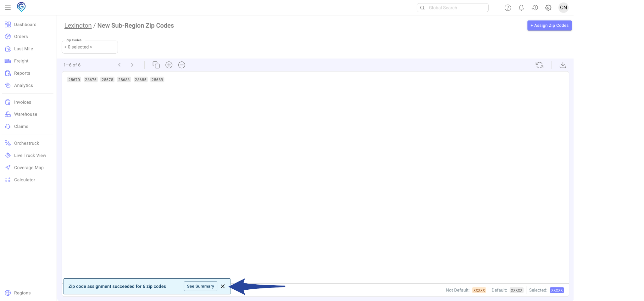Refresh the zip codes list
The width and height of the screenshot is (644, 301).
pyautogui.click(x=539, y=65)
